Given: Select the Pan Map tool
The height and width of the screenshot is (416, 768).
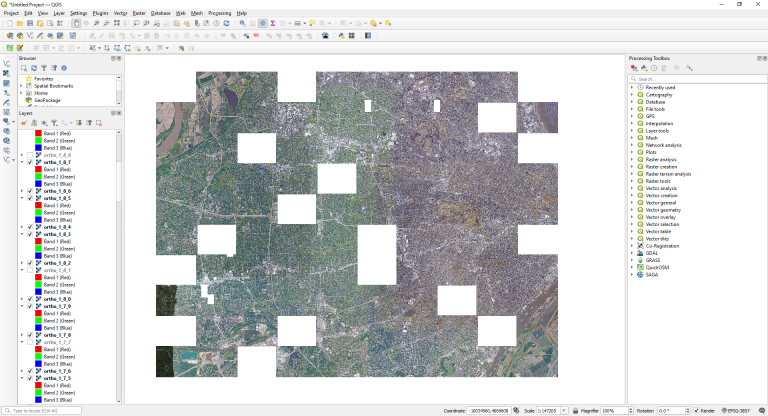Looking at the screenshot, I should pos(76,23).
